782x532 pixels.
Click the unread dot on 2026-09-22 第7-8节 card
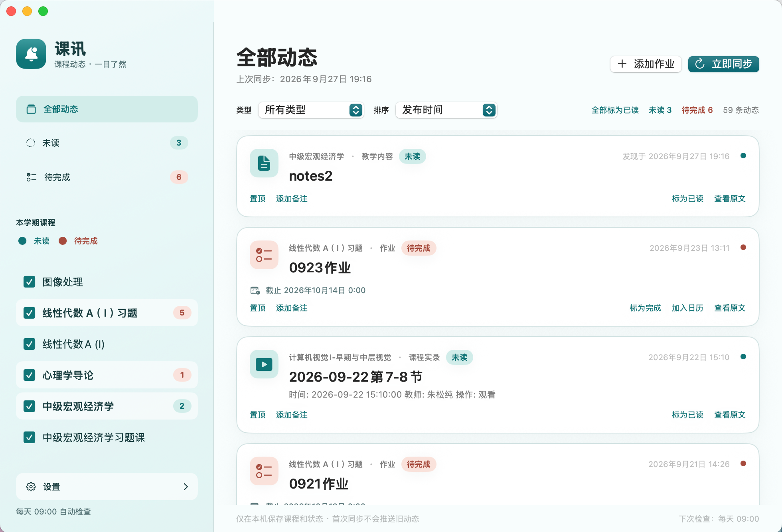(x=743, y=357)
